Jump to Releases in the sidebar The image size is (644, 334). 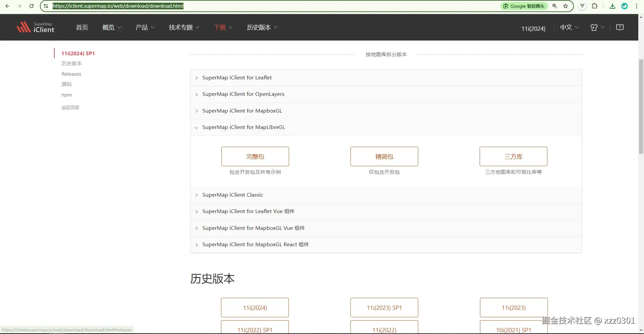(x=71, y=74)
